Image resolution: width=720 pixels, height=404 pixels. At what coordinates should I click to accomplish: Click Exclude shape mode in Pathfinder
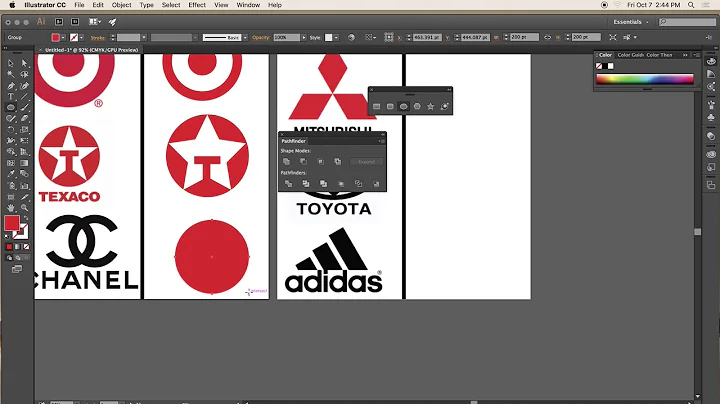tap(338, 162)
